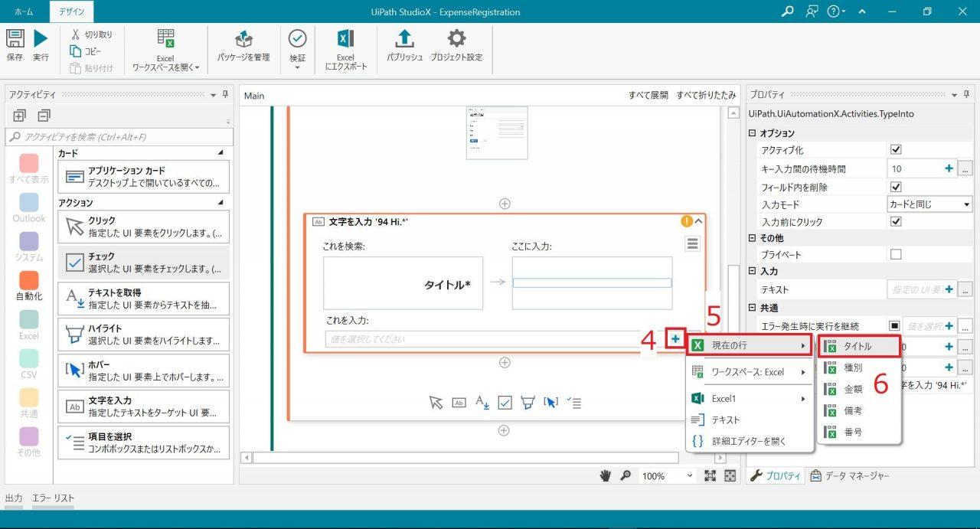Screen dimensions: 980x529
Task: Toggle エラー発生時に実行を継続 checkbox
Action: coord(893,326)
